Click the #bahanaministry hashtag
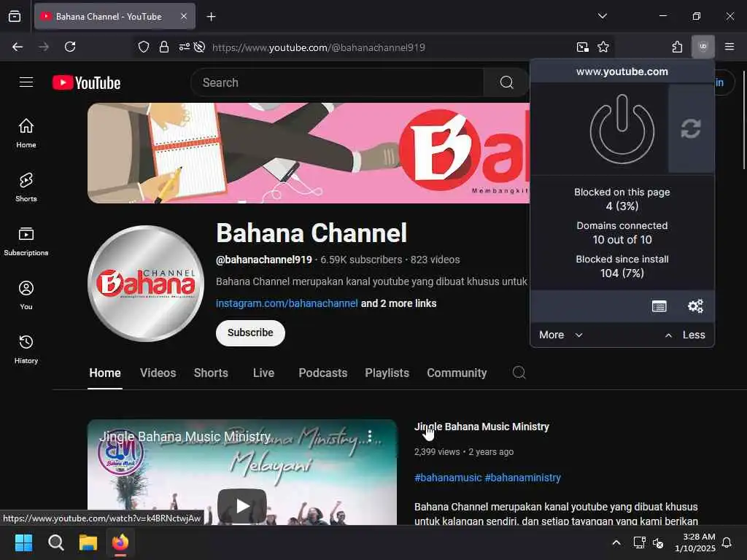The width and height of the screenshot is (747, 560). pyautogui.click(x=522, y=478)
